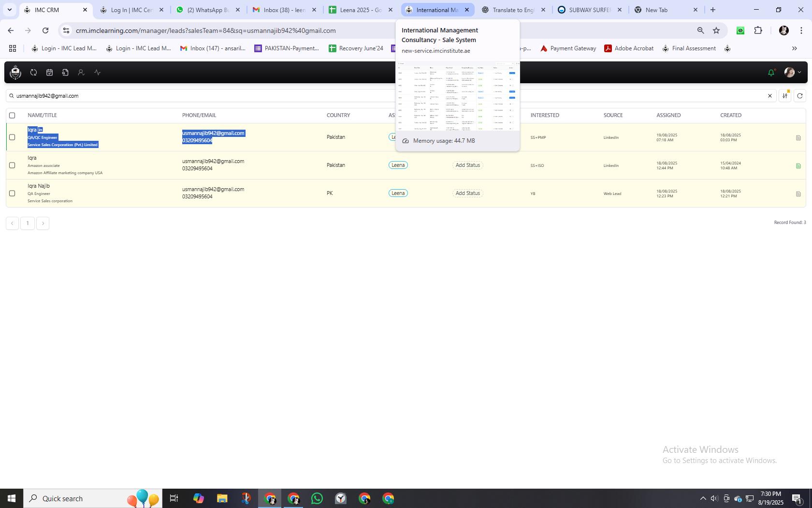Toggle the select-all checkbox in table header
This screenshot has height=508, width=812.
12,115
